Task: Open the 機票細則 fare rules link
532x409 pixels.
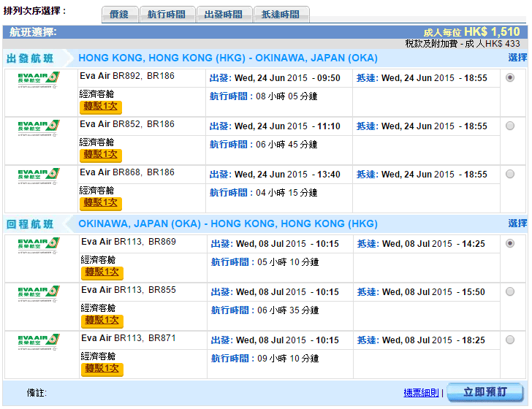Action: click(x=421, y=393)
